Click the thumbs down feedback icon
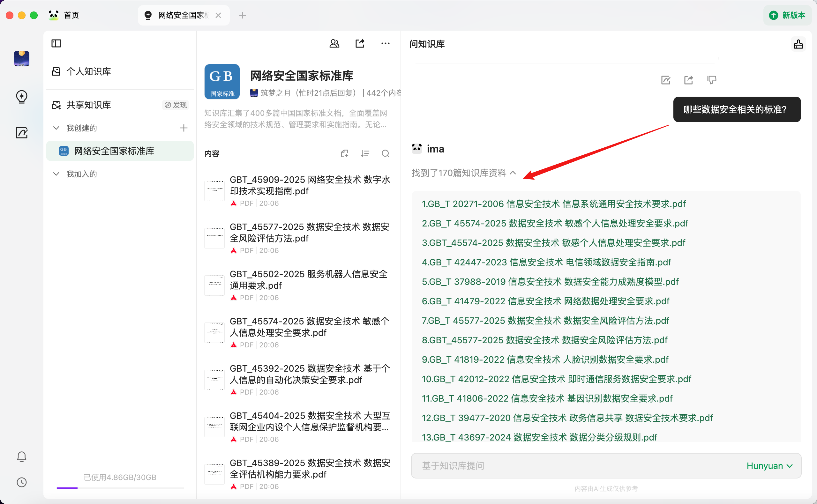817x504 pixels. (x=711, y=80)
